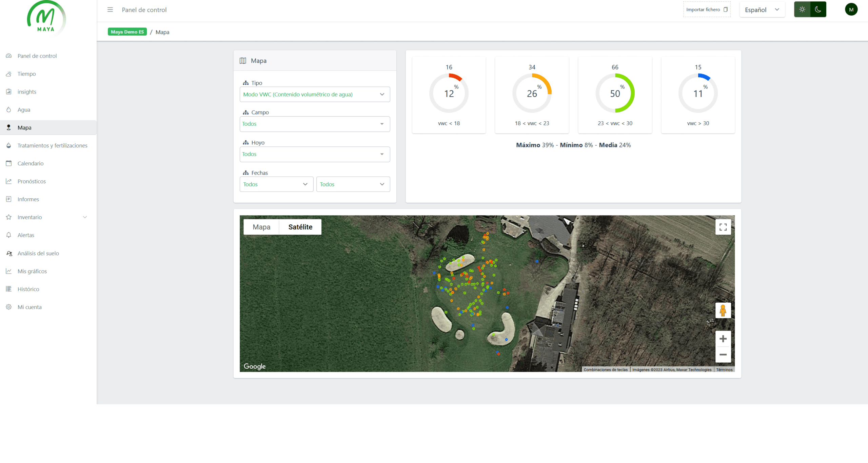Expand the Inventario submenu chevron
The image size is (868, 463).
(x=85, y=217)
